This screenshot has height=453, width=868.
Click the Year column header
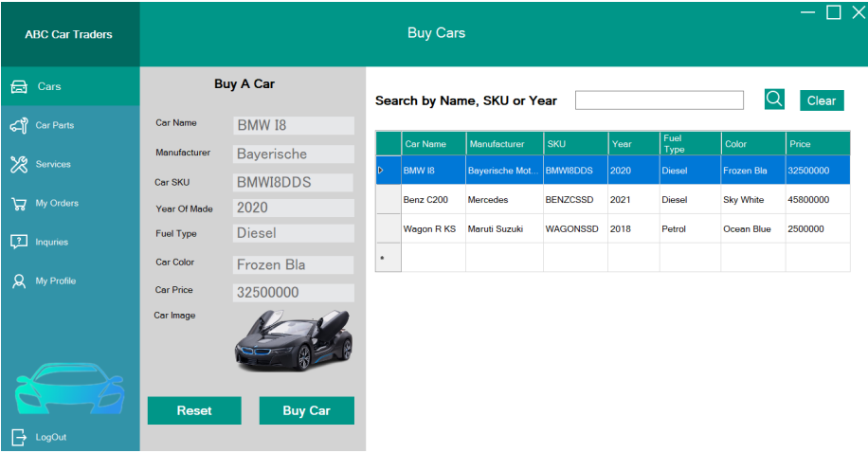[634, 144]
